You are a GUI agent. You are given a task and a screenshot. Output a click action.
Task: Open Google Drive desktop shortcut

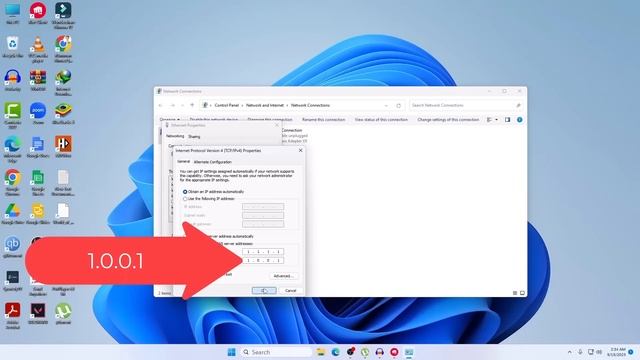tap(13, 214)
